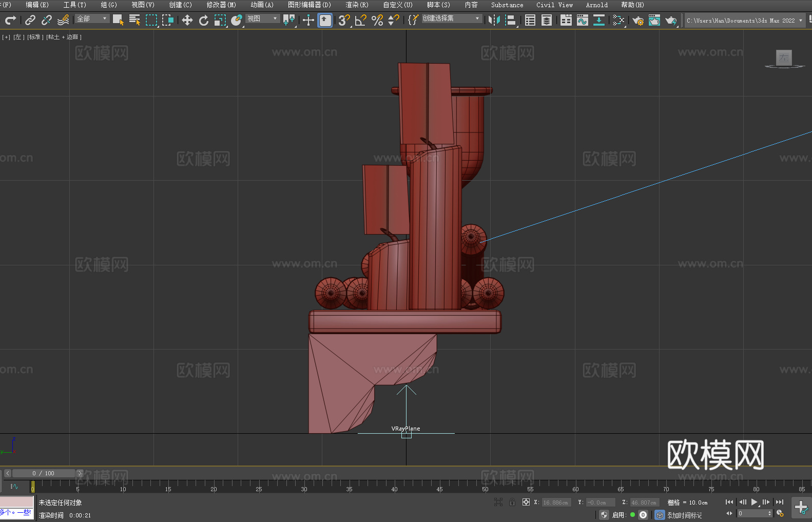Image resolution: width=812 pixels, height=522 pixels.
Task: Go to end frame button
Action: click(780, 502)
